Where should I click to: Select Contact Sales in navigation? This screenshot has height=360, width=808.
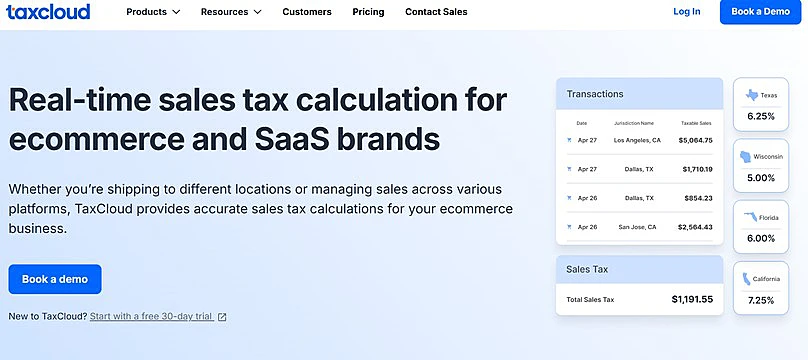click(436, 12)
